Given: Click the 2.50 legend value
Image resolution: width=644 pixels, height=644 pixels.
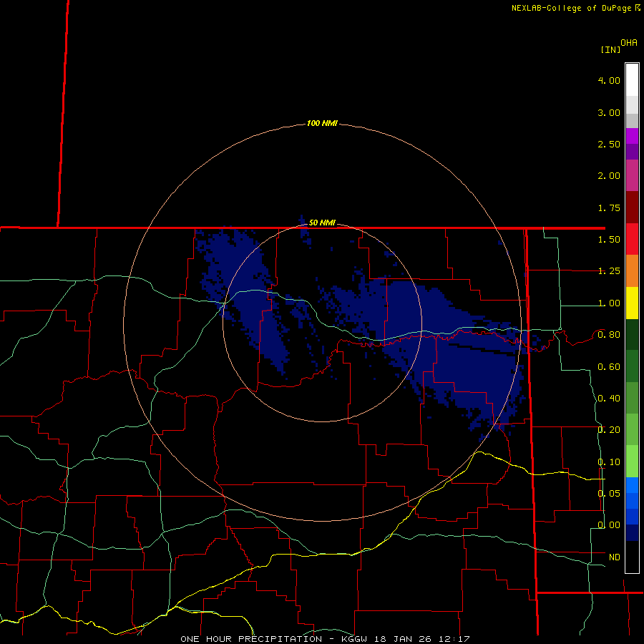Looking at the screenshot, I should pos(609,144).
